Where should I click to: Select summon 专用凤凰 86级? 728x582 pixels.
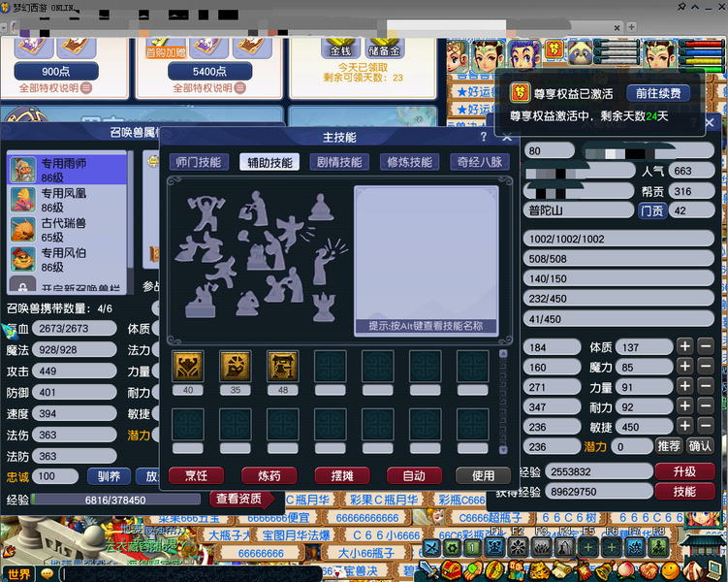pos(68,200)
